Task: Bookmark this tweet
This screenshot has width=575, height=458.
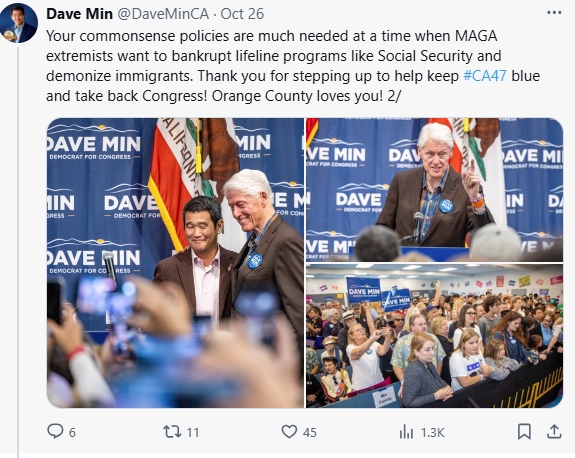Action: click(x=524, y=432)
